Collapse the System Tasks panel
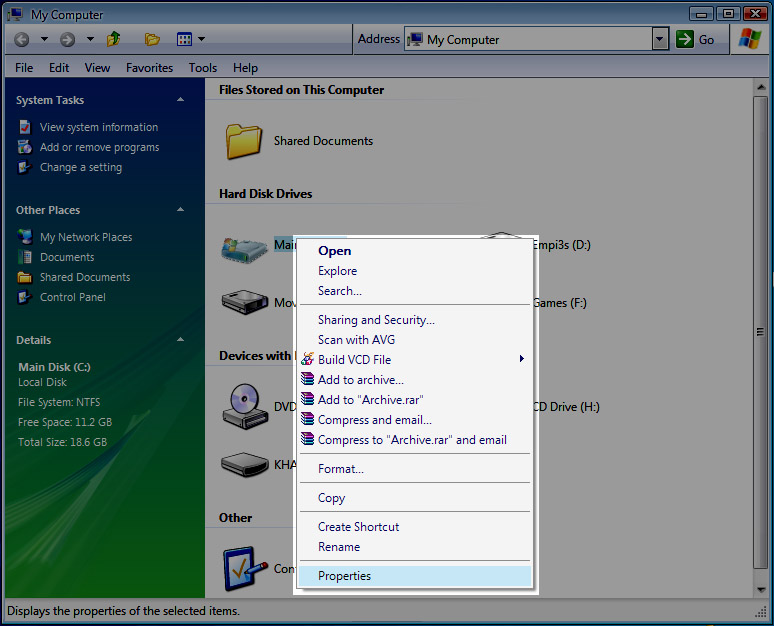Screen dimensions: 774x626 [x=181, y=100]
